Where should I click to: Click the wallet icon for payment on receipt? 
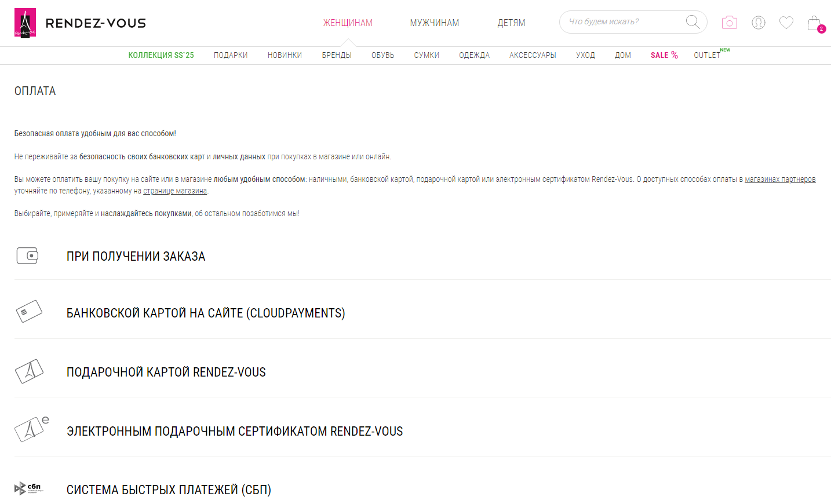[x=27, y=255]
